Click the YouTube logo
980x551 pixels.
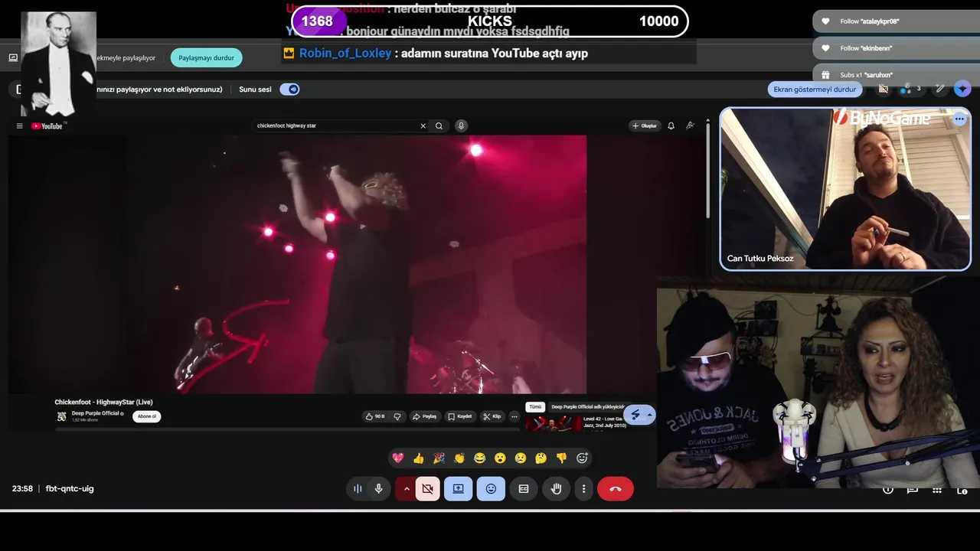coord(47,126)
